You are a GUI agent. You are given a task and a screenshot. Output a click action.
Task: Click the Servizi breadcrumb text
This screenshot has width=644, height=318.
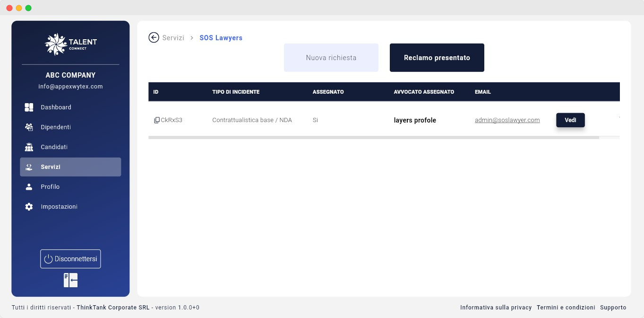point(173,38)
